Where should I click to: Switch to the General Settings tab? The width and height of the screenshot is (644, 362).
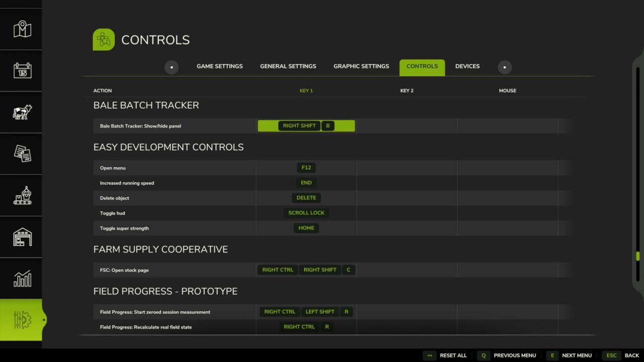[288, 66]
